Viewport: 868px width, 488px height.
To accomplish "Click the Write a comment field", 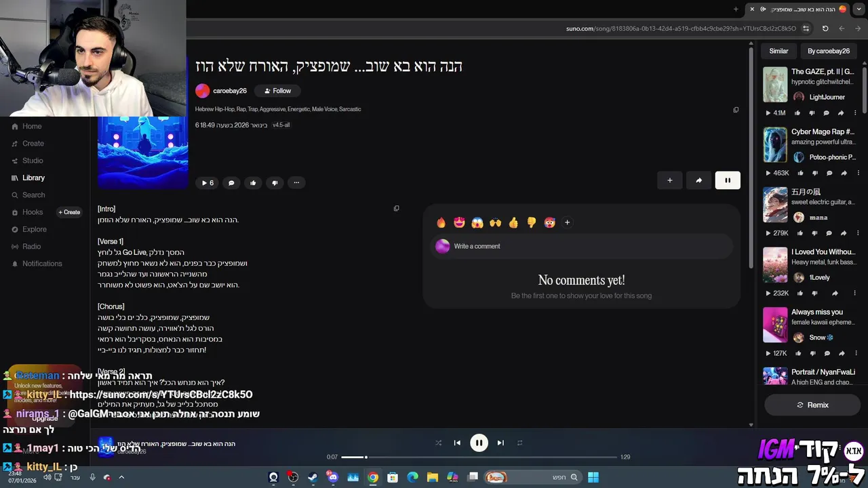I will coord(582,246).
